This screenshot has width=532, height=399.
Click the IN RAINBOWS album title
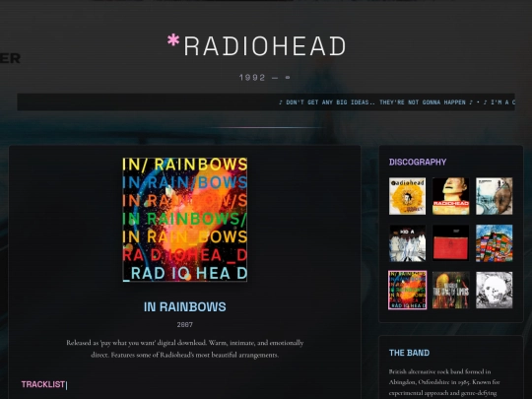(x=185, y=306)
